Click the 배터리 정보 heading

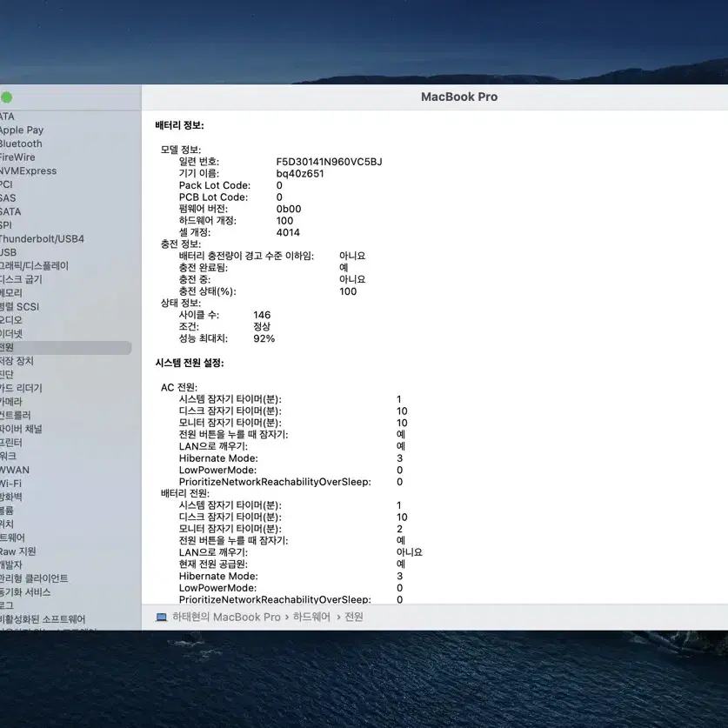[179, 125]
